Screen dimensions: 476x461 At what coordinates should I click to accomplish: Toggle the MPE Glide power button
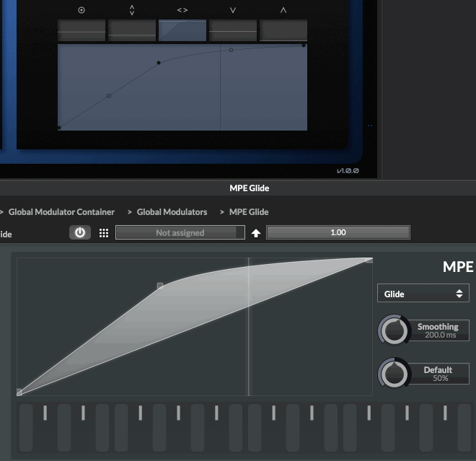(x=80, y=232)
